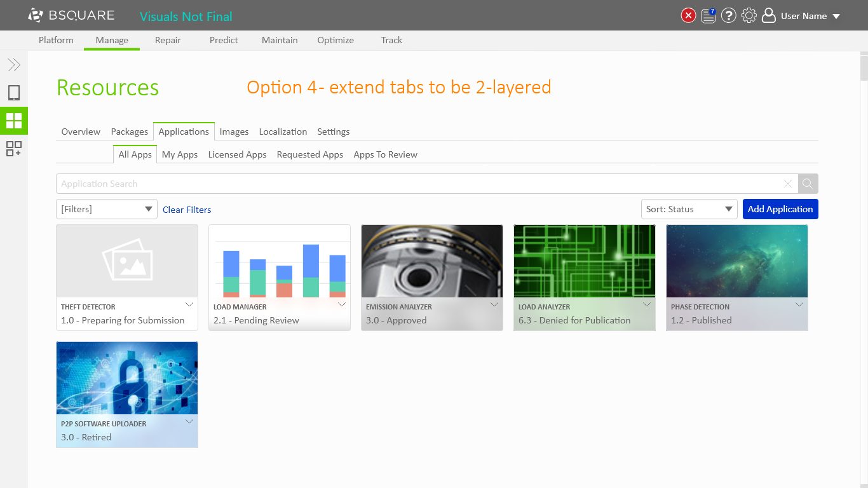Switch to the Packages tab
Screen dimensions: 868x488
coord(129,132)
